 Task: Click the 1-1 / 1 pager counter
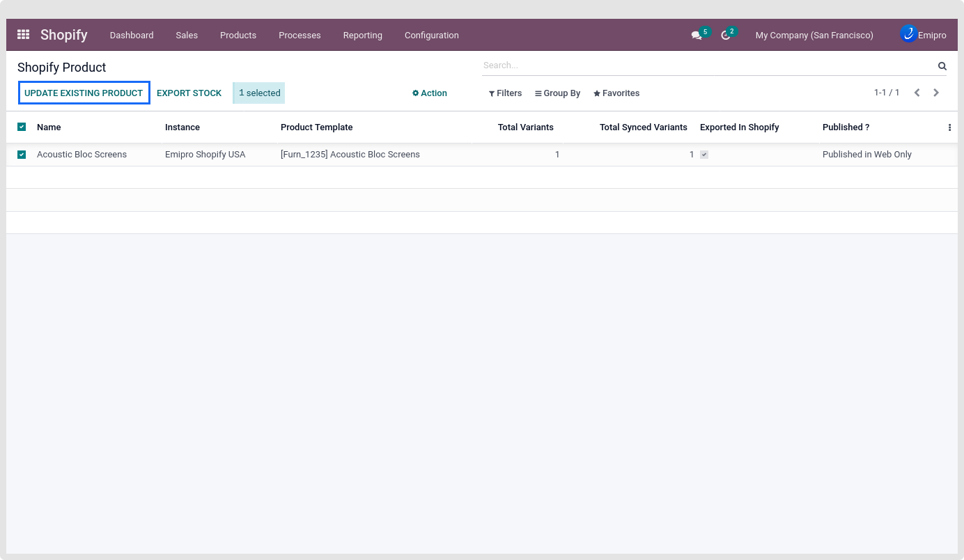coord(887,93)
